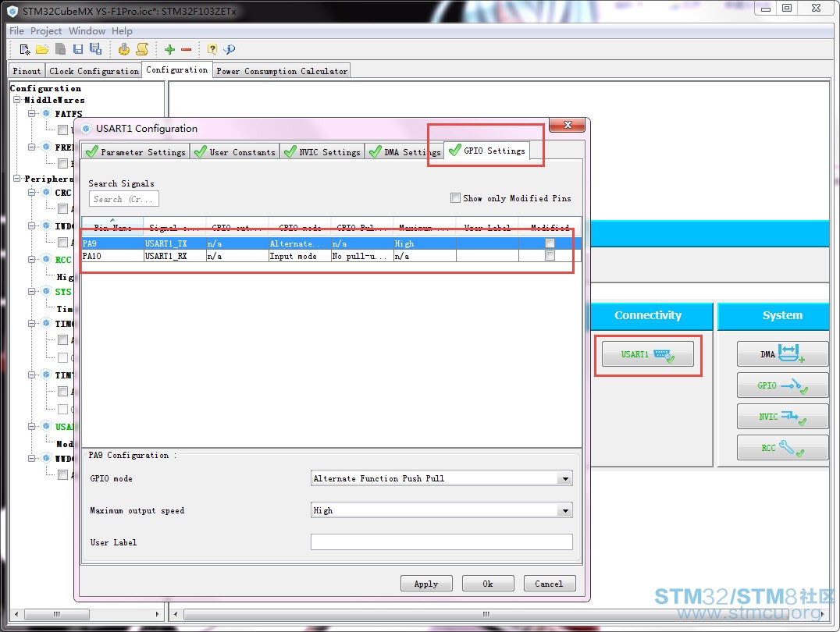Open NVIC settings in System panel
This screenshot has width=840, height=632.
click(783, 416)
